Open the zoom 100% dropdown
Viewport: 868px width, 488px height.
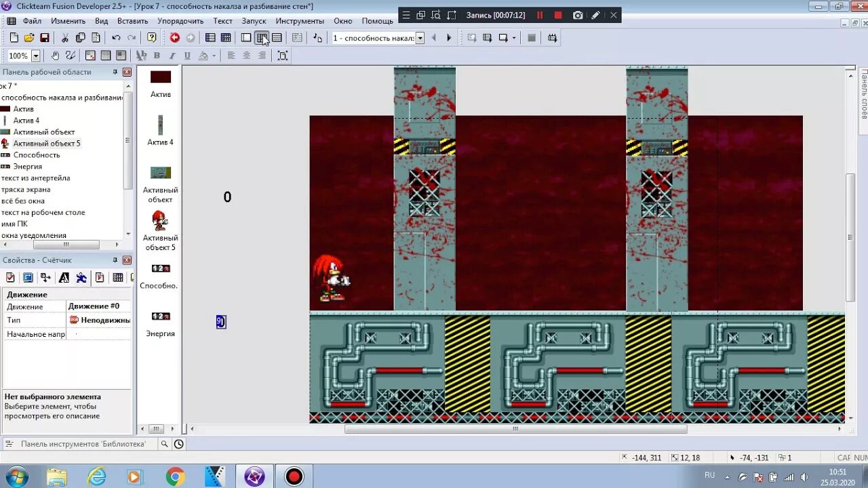(36, 56)
